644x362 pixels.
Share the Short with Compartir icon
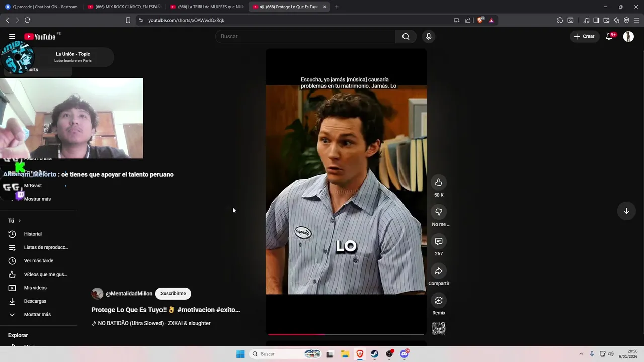pyautogui.click(x=439, y=271)
